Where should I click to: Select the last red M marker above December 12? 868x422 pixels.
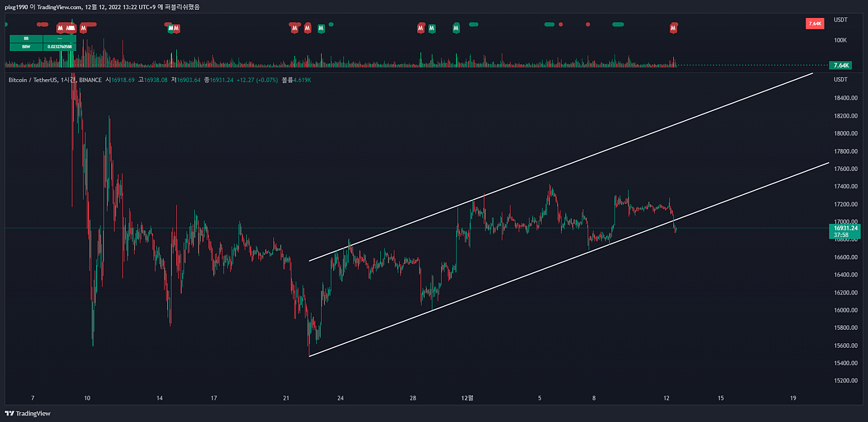pos(673,28)
